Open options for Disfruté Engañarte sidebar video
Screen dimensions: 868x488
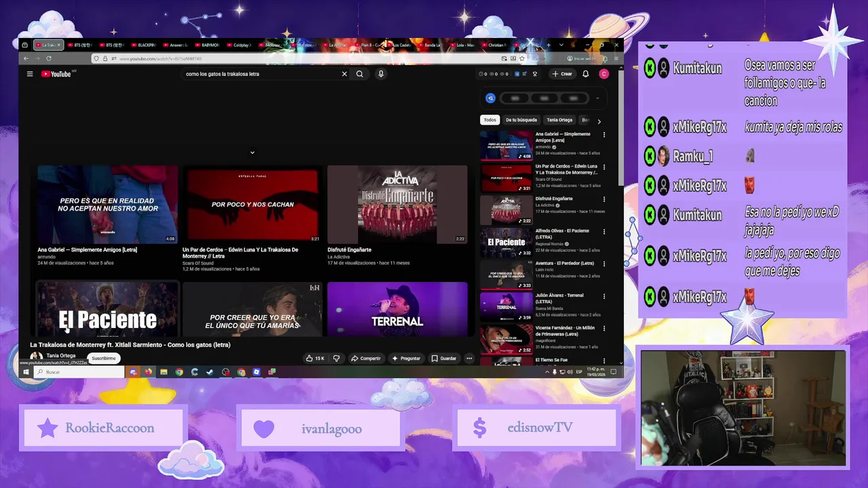pyautogui.click(x=604, y=199)
